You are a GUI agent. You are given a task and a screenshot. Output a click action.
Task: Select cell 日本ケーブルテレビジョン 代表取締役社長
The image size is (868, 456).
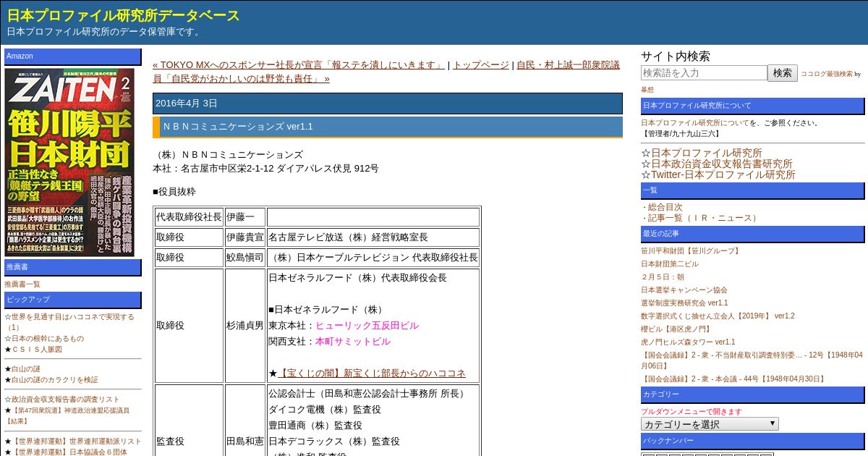point(373,258)
